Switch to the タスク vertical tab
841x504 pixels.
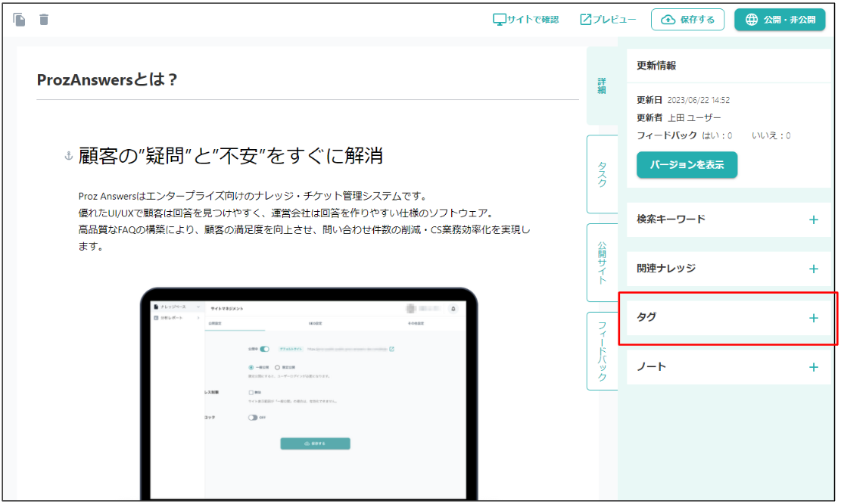[x=603, y=174]
